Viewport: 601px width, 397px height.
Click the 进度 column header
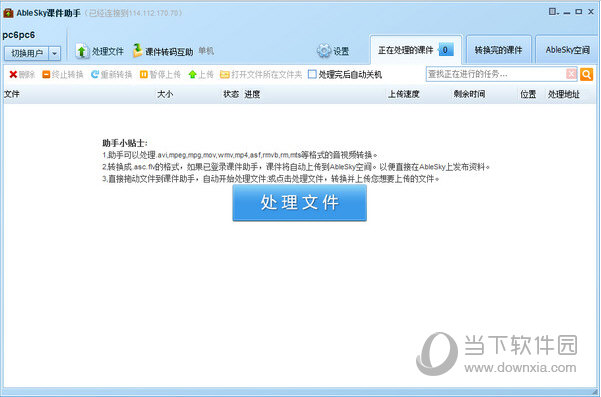pos(252,94)
